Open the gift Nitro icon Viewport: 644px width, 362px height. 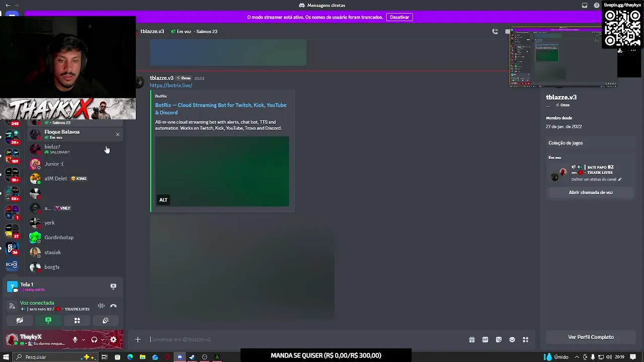coord(472,340)
